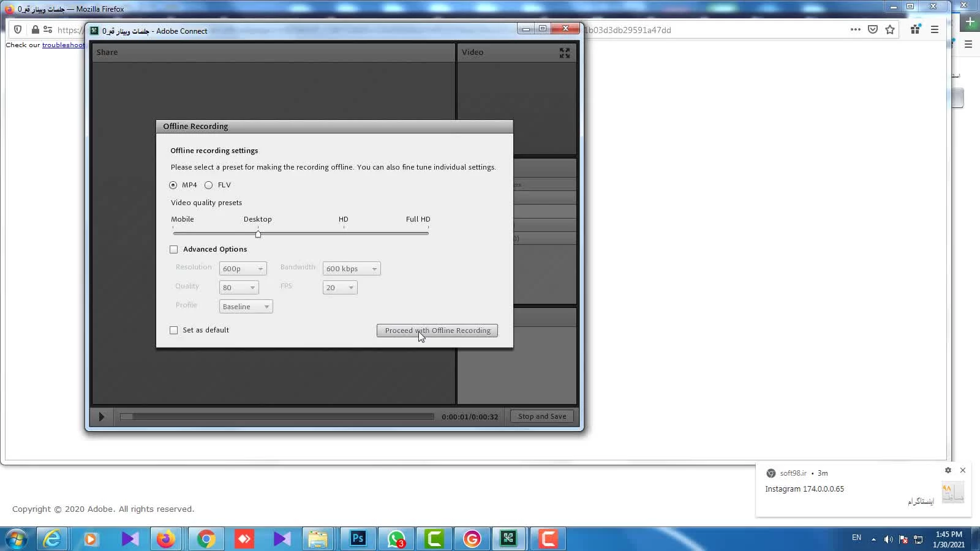Image resolution: width=980 pixels, height=551 pixels.
Task: Click the volume speaker tray icon
Action: tap(888, 539)
